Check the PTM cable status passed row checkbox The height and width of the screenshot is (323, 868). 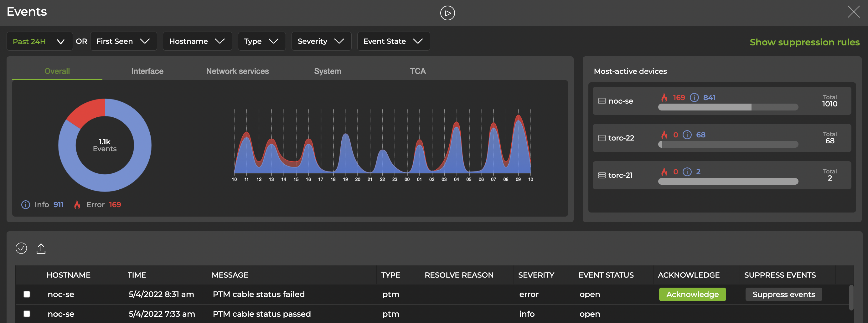tap(27, 314)
